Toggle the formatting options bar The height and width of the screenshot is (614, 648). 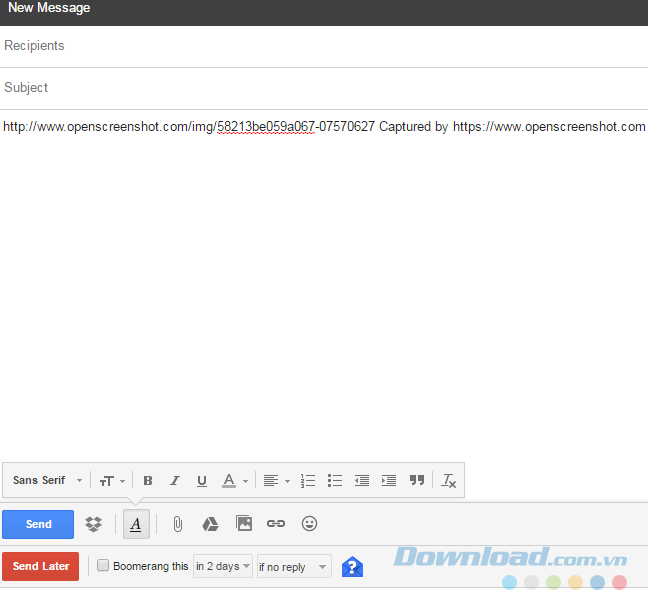coord(136,524)
